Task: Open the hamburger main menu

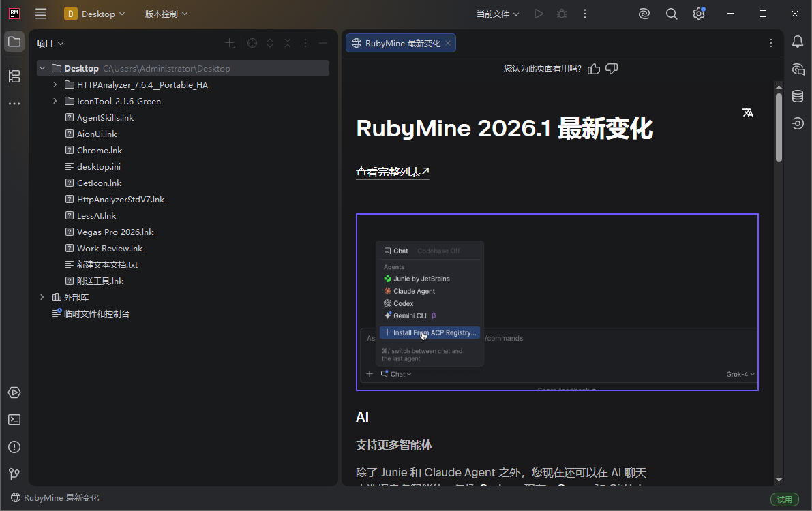Action: coord(40,13)
